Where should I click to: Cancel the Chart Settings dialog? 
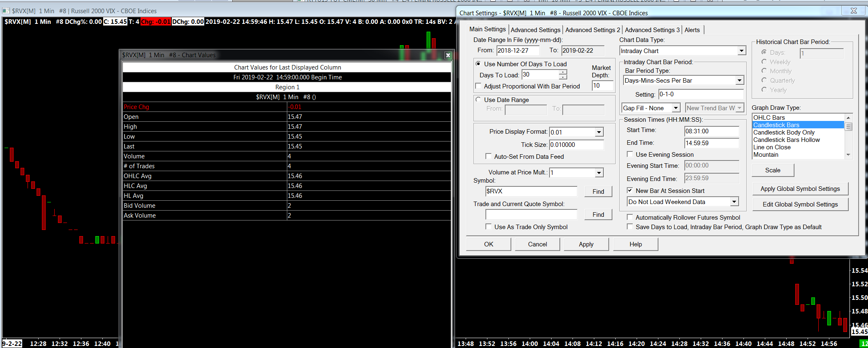[537, 244]
